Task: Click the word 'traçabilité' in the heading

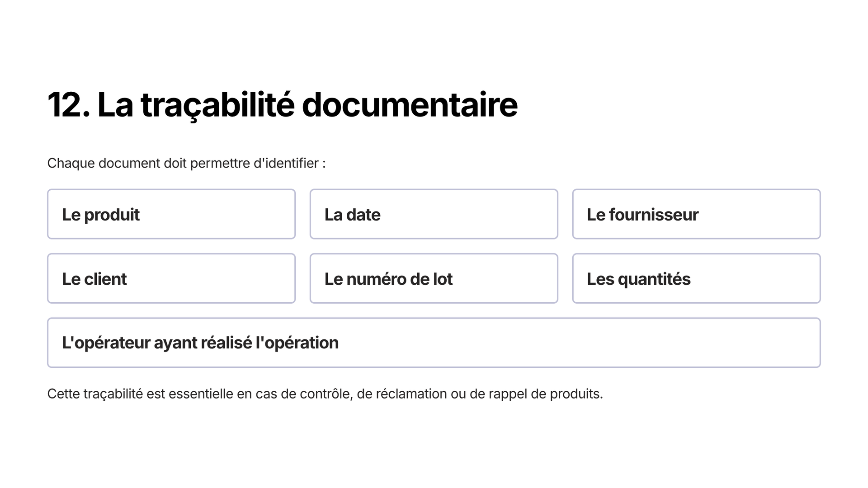Action: [x=218, y=105]
